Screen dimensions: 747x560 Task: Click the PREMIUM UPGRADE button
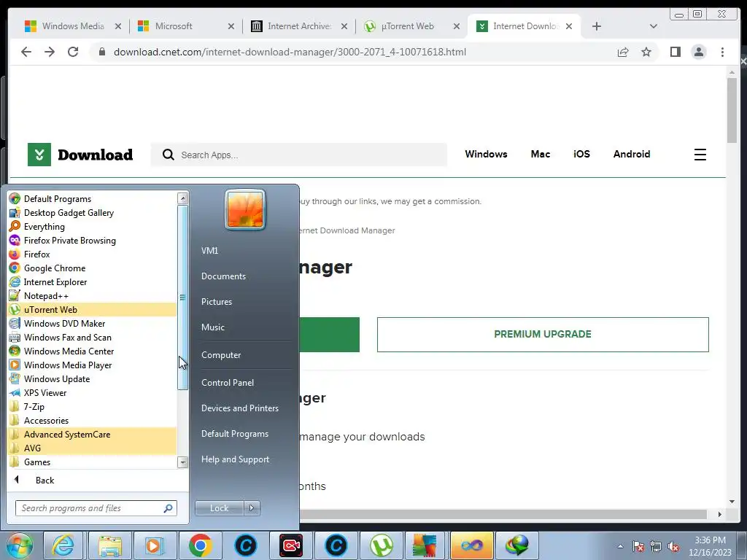[543, 334]
